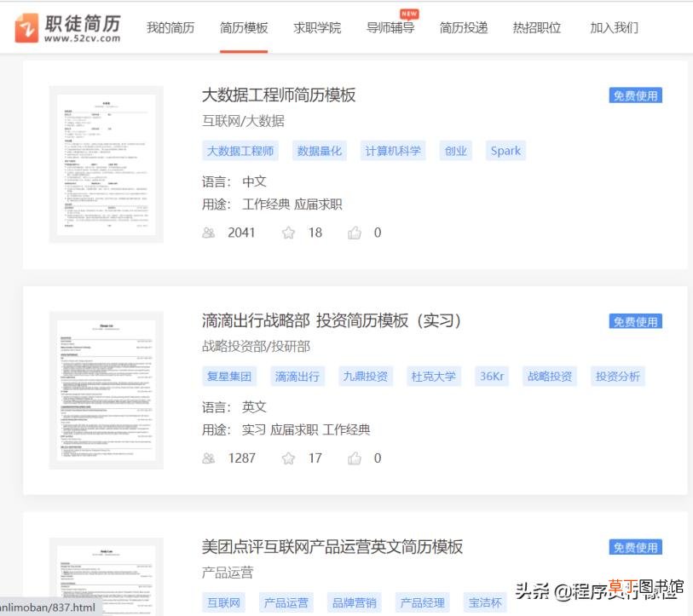
Task: Click the NEW badge above 导师辅导
Action: 409,14
